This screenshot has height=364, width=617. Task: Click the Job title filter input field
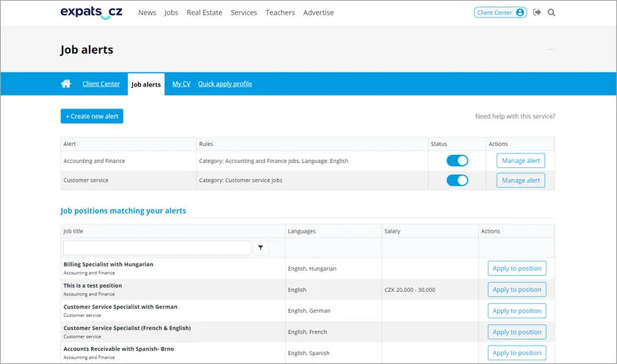tap(156, 248)
